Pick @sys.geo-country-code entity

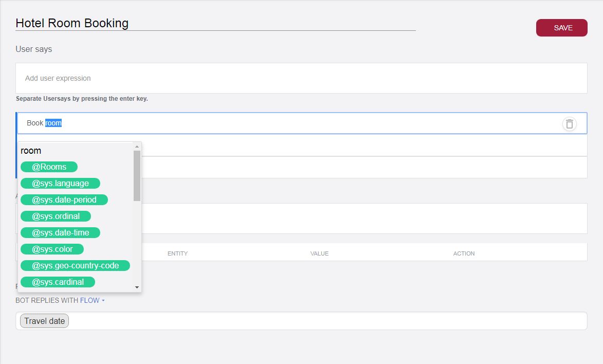click(x=75, y=265)
